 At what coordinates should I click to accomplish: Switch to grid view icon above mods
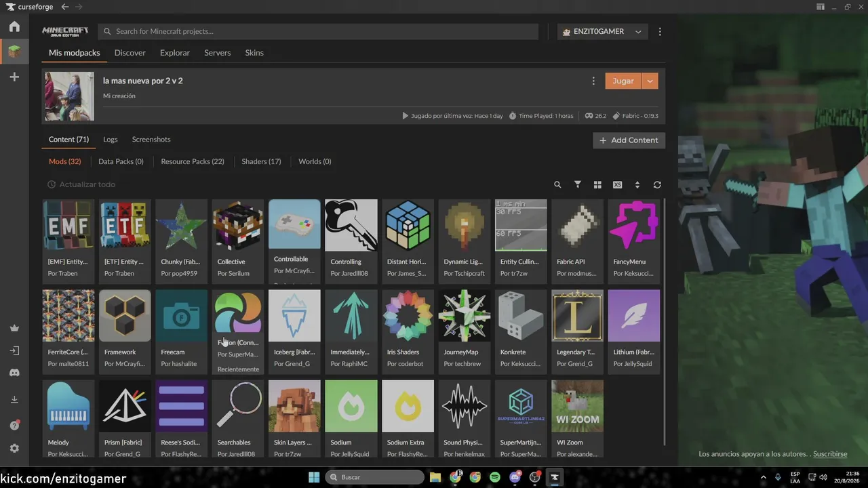(x=597, y=185)
